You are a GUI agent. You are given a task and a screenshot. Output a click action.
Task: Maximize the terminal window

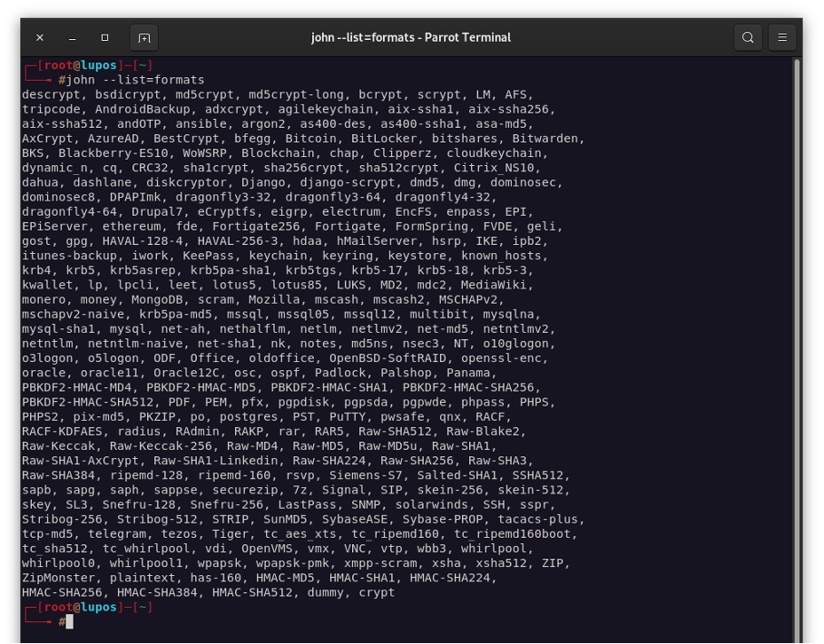[x=104, y=38]
